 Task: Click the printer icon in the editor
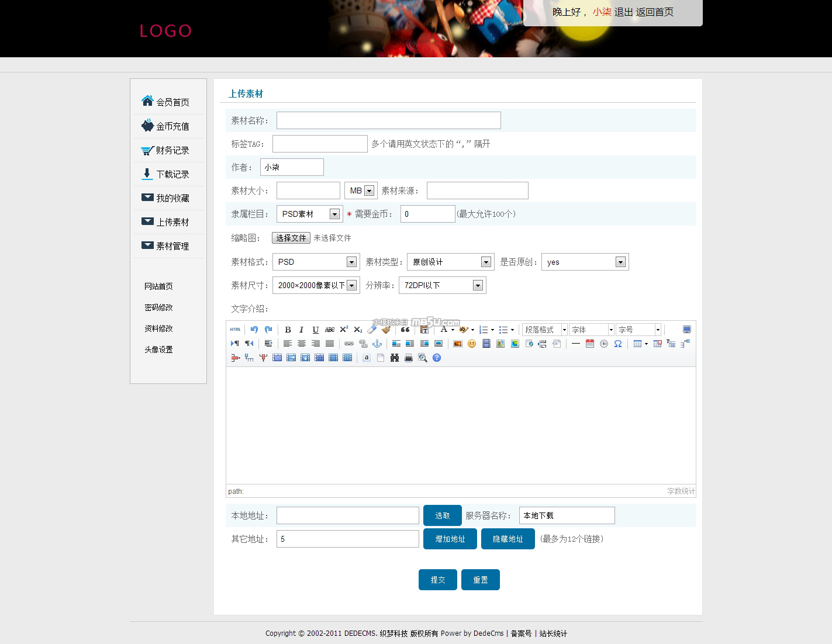[409, 358]
